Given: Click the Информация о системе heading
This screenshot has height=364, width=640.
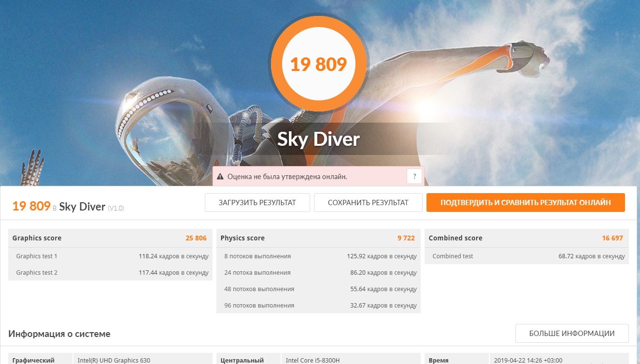Looking at the screenshot, I should pyautogui.click(x=59, y=334).
